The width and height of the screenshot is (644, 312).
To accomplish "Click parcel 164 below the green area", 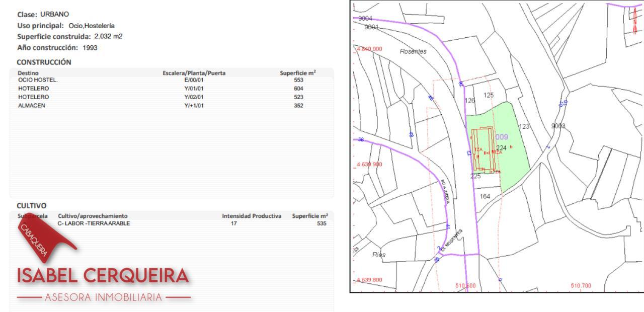I will [485, 196].
